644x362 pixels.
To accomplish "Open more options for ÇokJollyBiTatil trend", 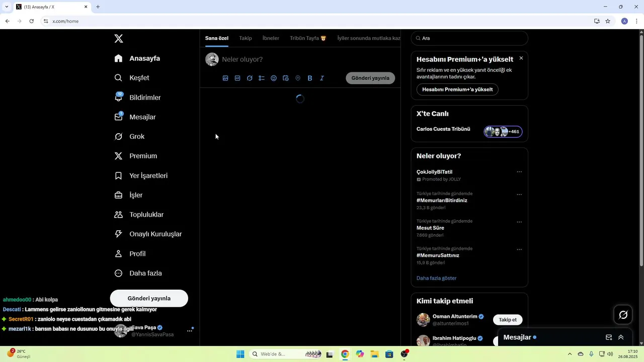I will click(x=519, y=172).
